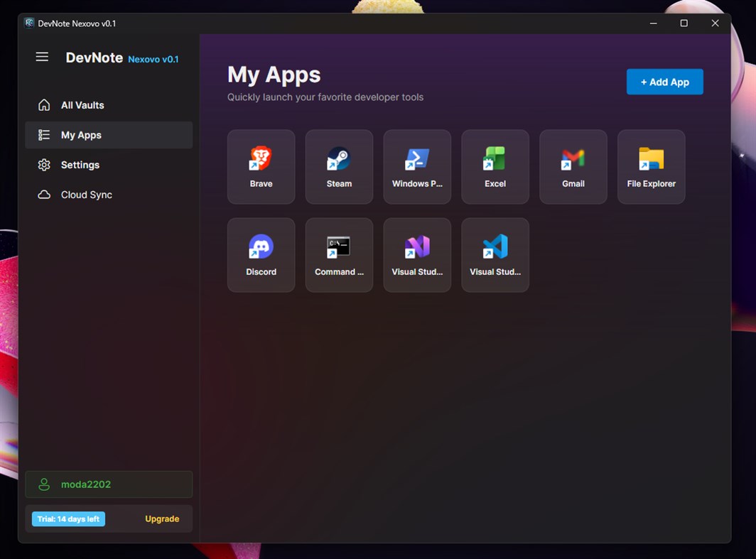
Task: Click the DevNote window title bar icon
Action: tap(29, 23)
